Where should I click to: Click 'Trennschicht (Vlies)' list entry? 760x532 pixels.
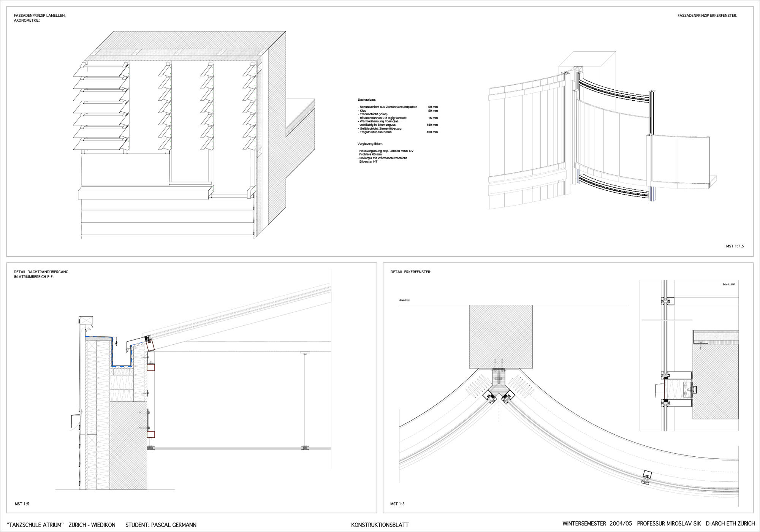[x=372, y=114]
